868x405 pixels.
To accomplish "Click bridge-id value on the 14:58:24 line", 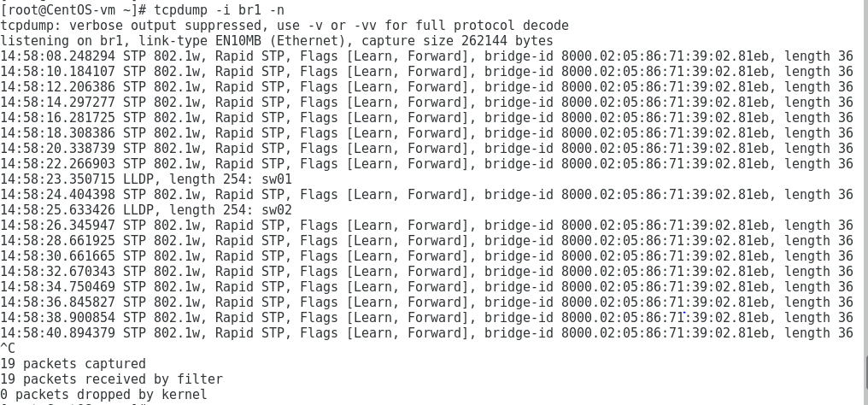I will (x=665, y=195).
